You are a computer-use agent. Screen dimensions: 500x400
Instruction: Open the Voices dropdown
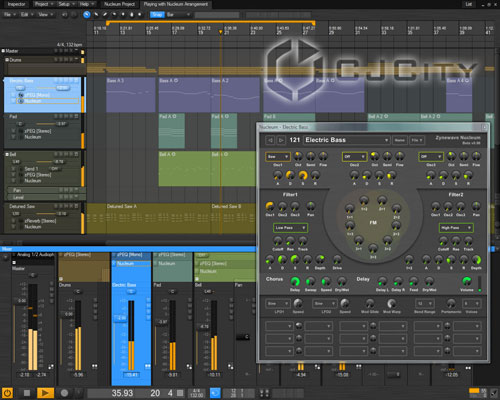pos(471,304)
